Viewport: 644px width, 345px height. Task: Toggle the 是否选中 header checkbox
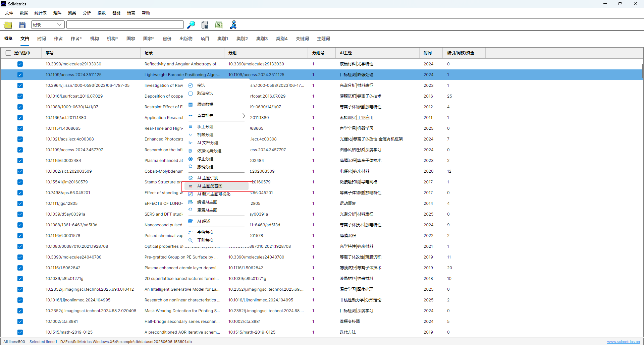coord(8,53)
